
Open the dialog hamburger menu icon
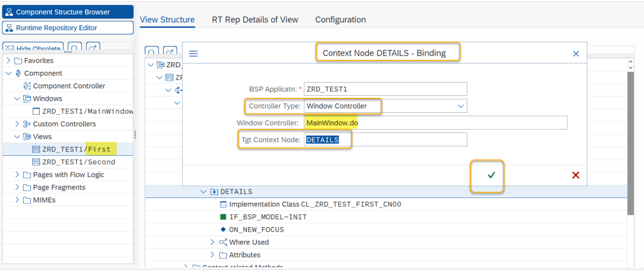click(193, 54)
